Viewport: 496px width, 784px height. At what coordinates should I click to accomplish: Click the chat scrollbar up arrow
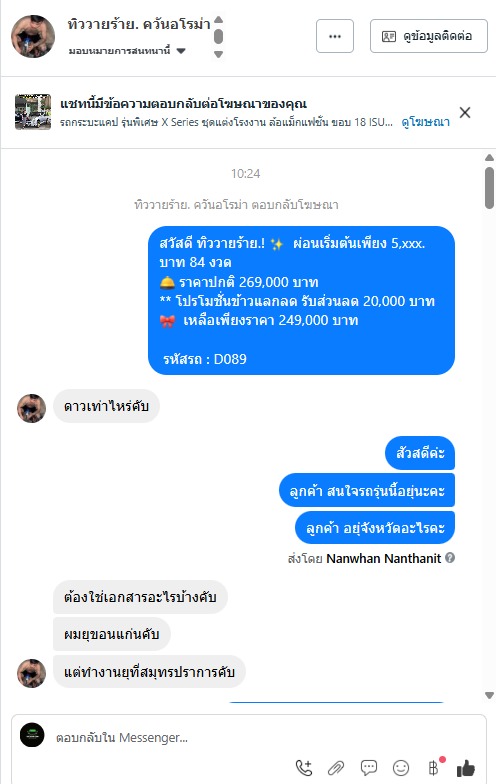[490, 158]
